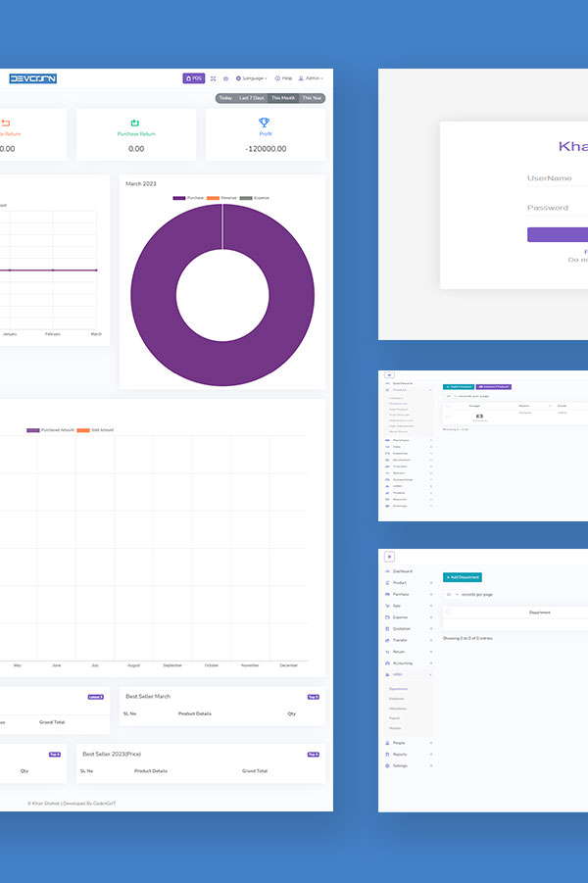588x883 pixels.
Task: Click the Latest 5 badge above Grand Total
Action: coord(96,697)
